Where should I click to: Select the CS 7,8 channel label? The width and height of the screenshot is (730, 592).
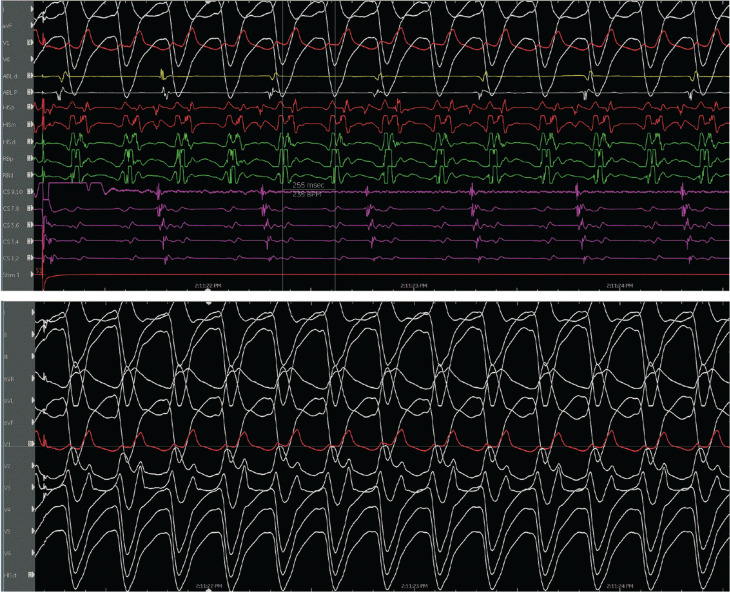click(x=11, y=209)
